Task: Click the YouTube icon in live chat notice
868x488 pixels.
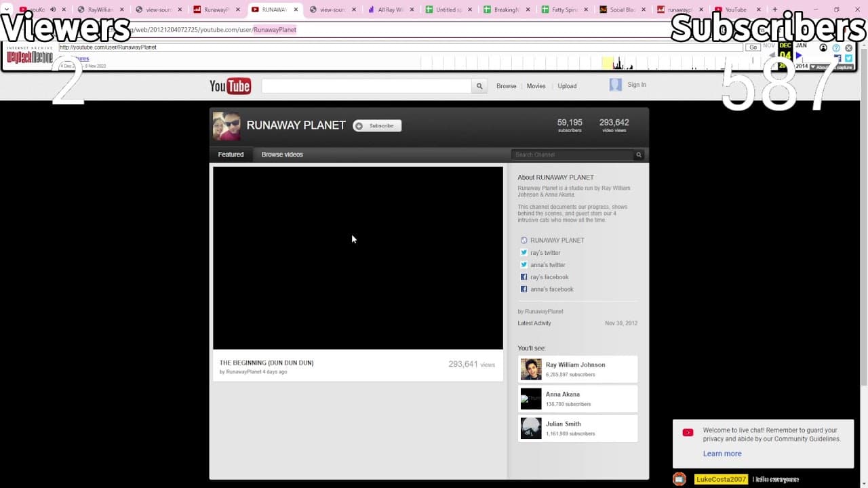Action: point(688,432)
